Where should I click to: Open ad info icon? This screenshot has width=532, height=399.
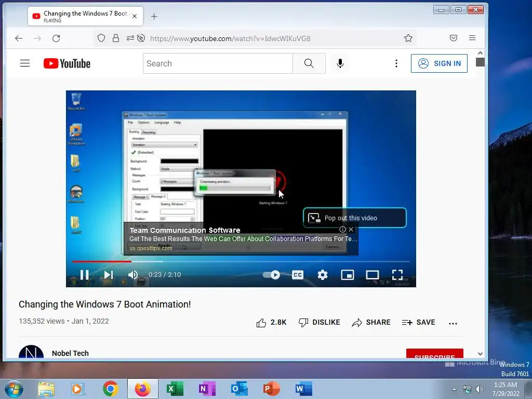pyautogui.click(x=343, y=229)
